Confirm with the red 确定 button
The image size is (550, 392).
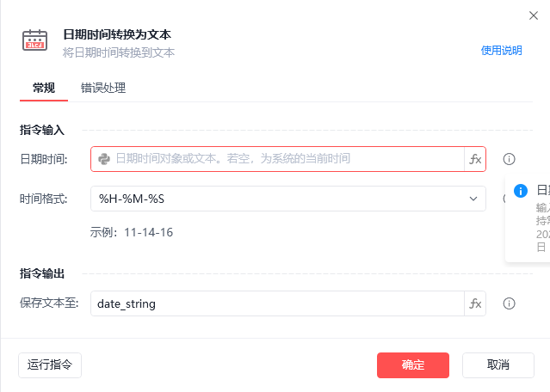point(412,364)
